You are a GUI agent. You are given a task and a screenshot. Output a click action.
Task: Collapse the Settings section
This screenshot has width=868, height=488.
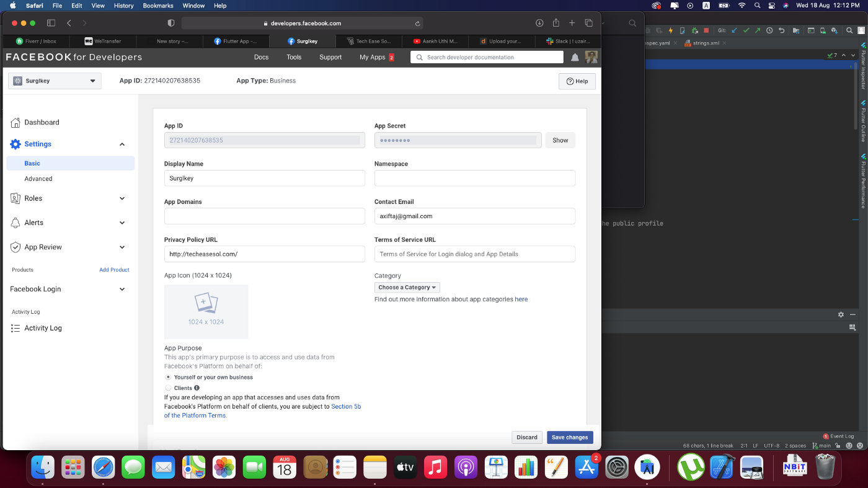point(122,144)
